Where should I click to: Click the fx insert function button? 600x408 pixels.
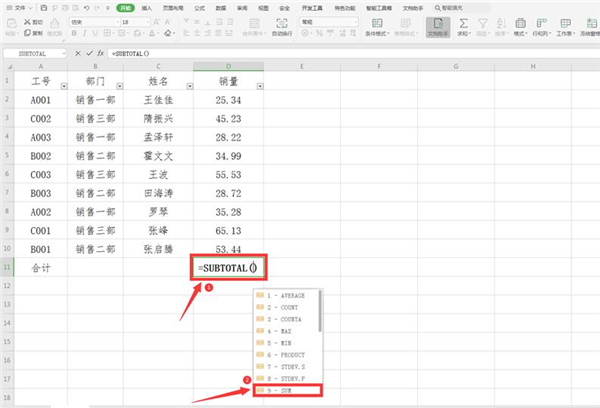click(100, 54)
